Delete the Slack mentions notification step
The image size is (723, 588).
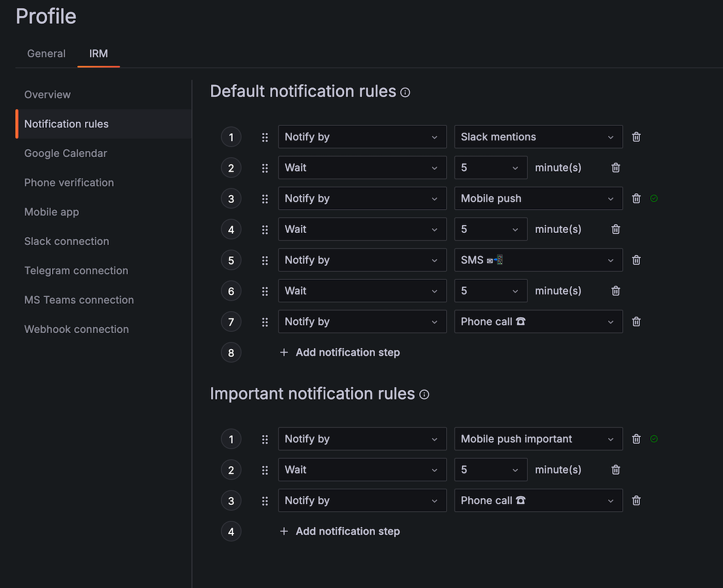pyautogui.click(x=636, y=137)
